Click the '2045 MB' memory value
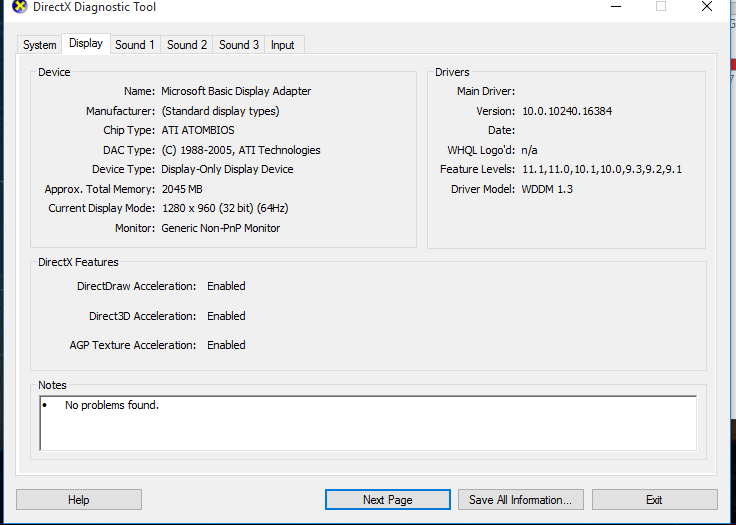 [182, 189]
